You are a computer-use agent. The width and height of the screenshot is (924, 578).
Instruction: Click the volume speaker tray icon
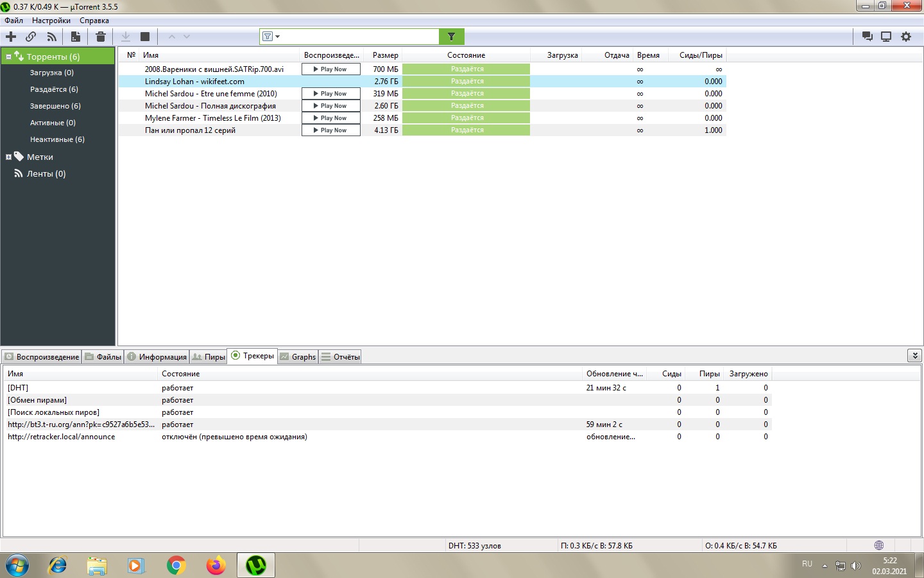855,566
